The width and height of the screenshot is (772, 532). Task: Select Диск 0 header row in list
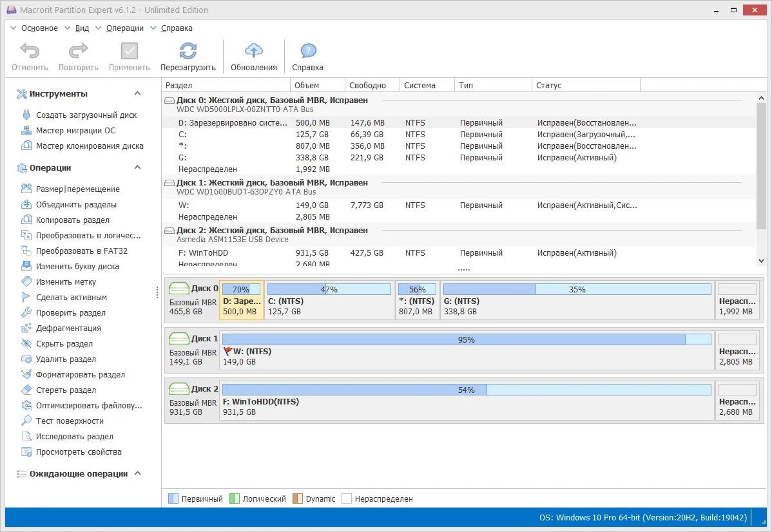(x=459, y=104)
